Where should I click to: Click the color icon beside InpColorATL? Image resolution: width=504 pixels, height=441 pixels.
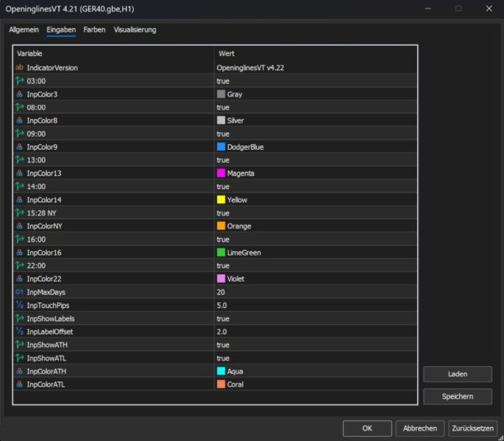pyautogui.click(x=19, y=384)
